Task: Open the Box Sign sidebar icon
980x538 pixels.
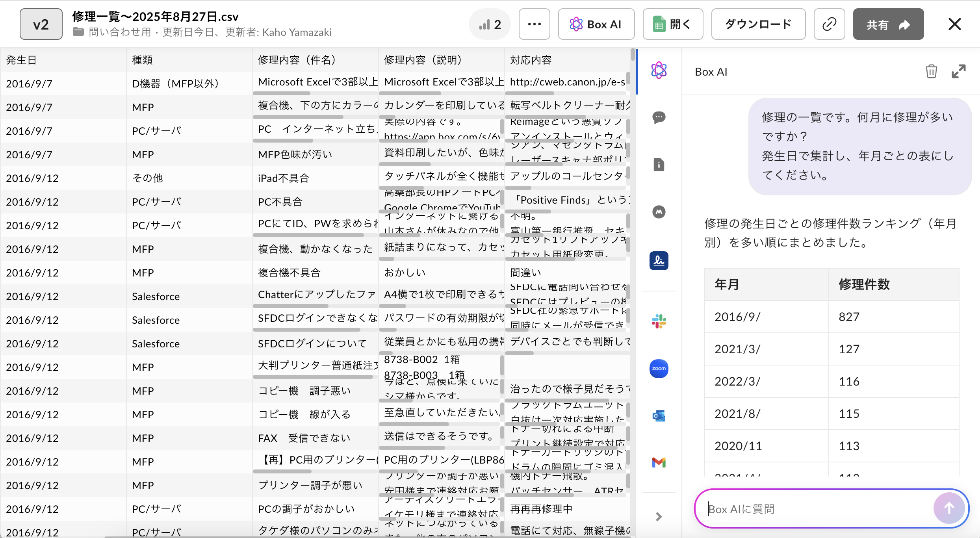Action: click(x=659, y=260)
